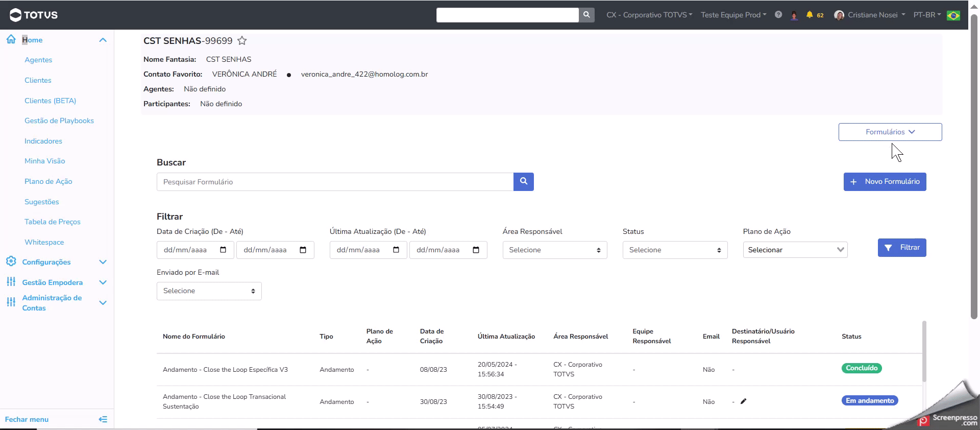Click the Filtrar button

click(902, 248)
